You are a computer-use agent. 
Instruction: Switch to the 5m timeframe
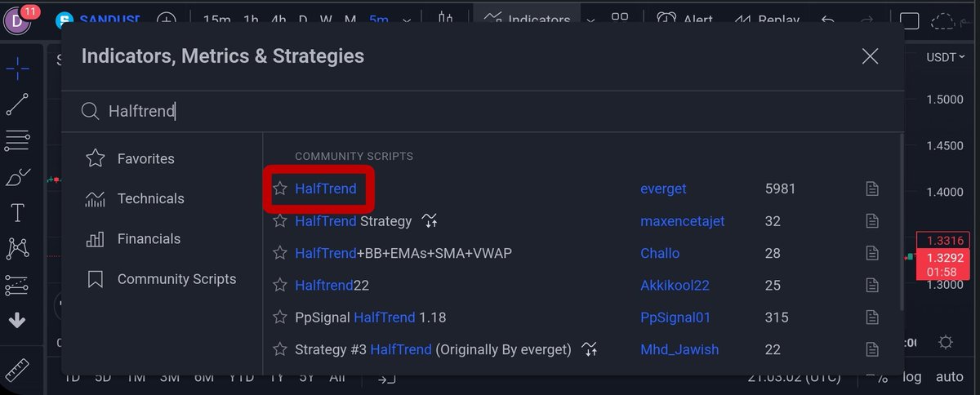[x=379, y=20]
